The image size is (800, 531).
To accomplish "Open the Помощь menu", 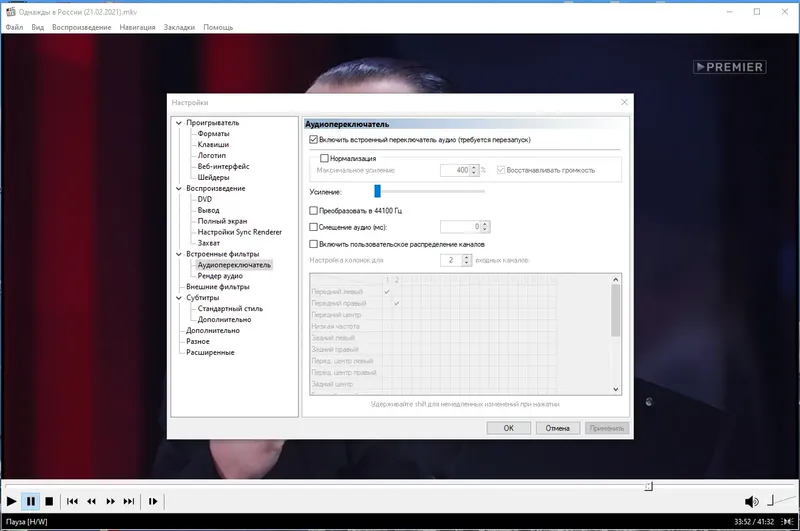I will [218, 27].
